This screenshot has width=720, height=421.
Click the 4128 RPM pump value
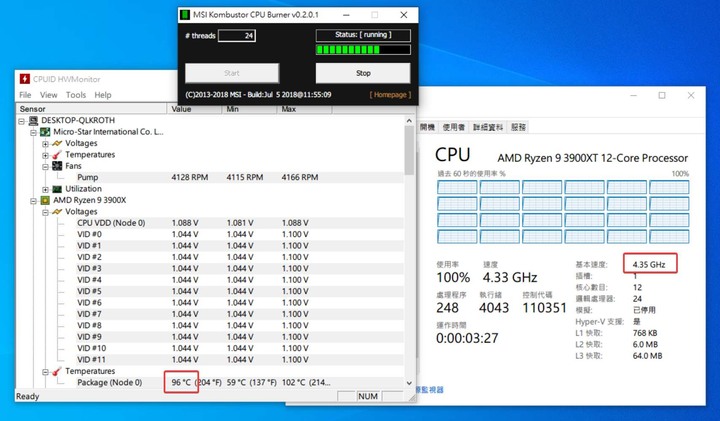tap(190, 177)
